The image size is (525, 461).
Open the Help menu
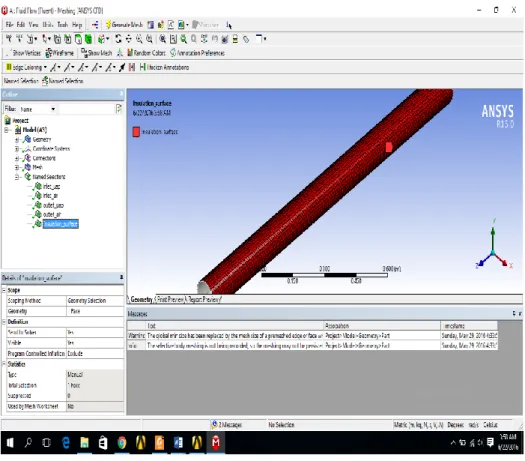(77, 25)
